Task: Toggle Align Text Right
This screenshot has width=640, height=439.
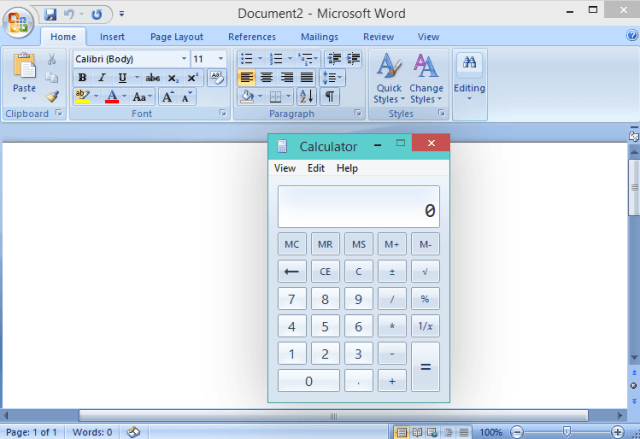Action: point(287,78)
